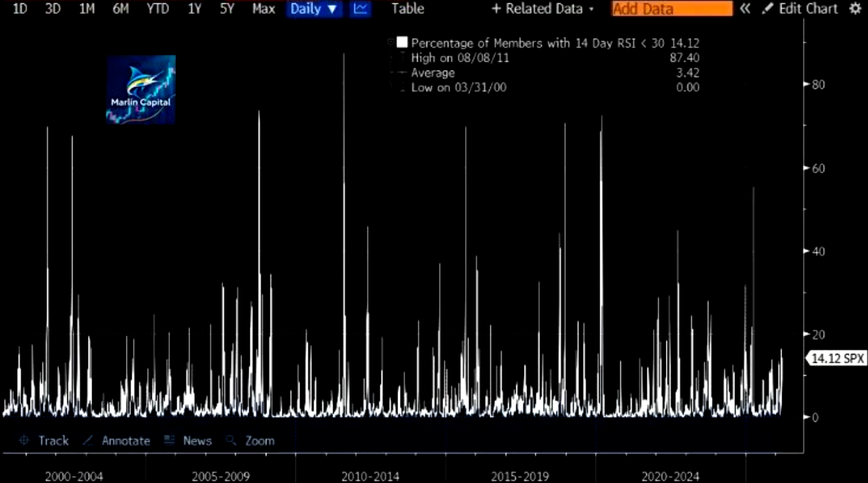868x483 pixels.
Task: Select the YTD time range
Action: (158, 9)
